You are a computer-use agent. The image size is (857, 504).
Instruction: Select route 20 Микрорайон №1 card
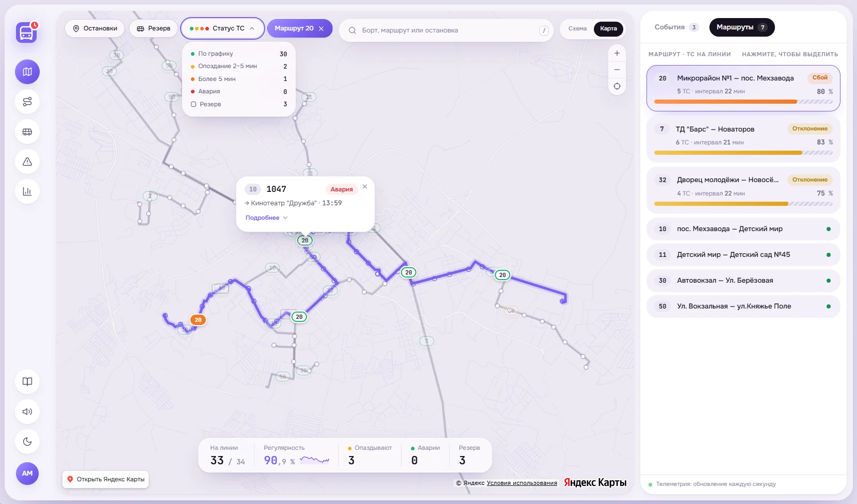tap(743, 88)
